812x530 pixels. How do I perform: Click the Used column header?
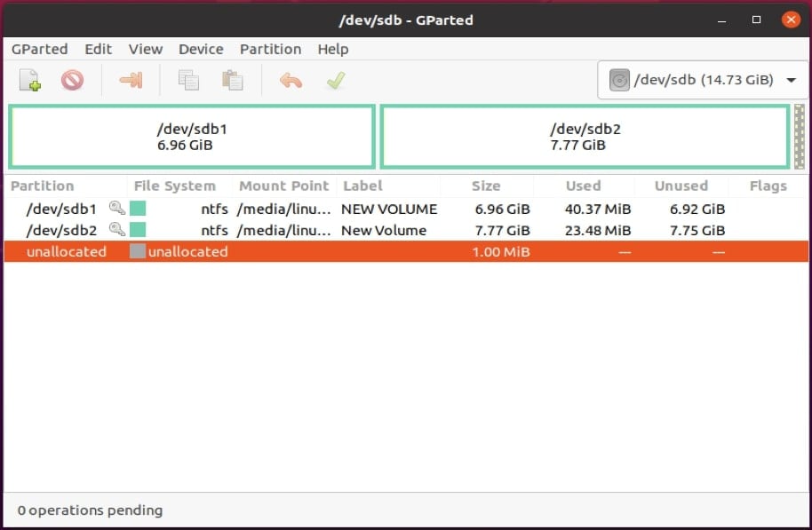point(583,186)
